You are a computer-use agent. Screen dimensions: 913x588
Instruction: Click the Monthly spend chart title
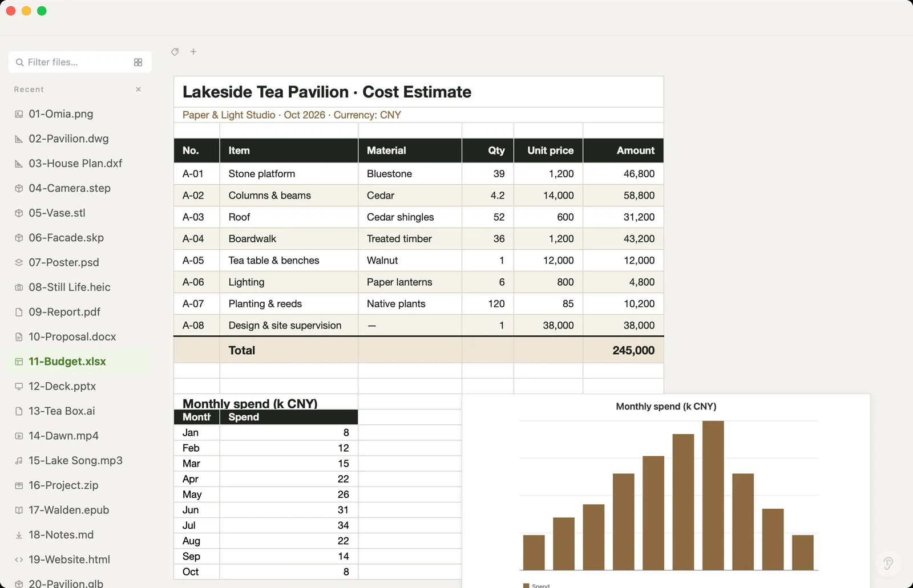pyautogui.click(x=666, y=407)
